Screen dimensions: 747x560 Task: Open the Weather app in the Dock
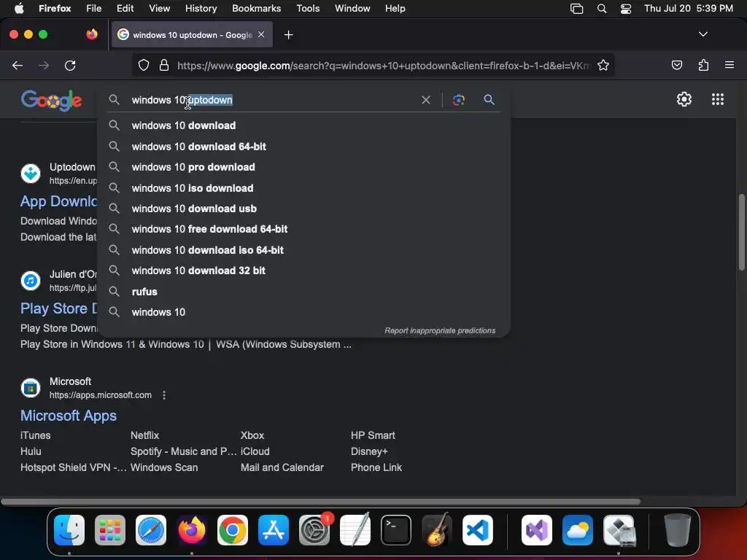click(x=578, y=530)
